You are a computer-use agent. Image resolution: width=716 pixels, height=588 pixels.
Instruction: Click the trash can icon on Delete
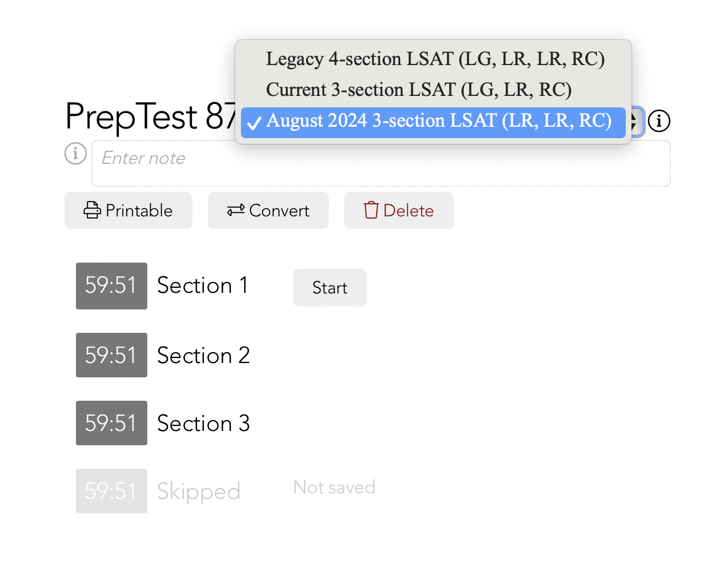click(x=371, y=210)
